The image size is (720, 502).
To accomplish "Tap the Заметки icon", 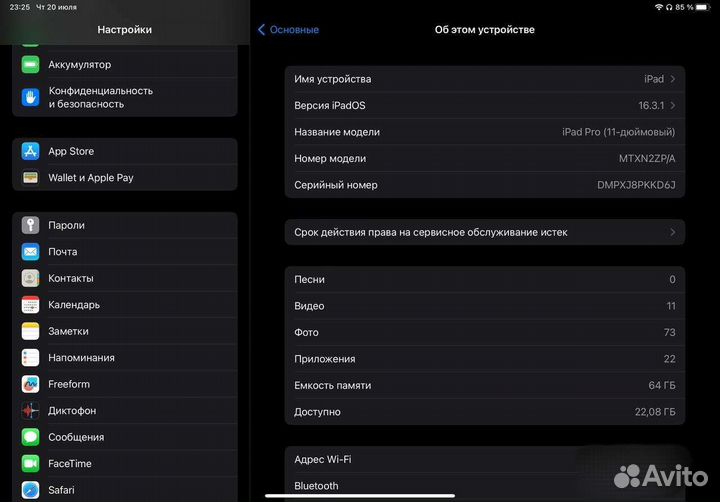I will click(30, 331).
